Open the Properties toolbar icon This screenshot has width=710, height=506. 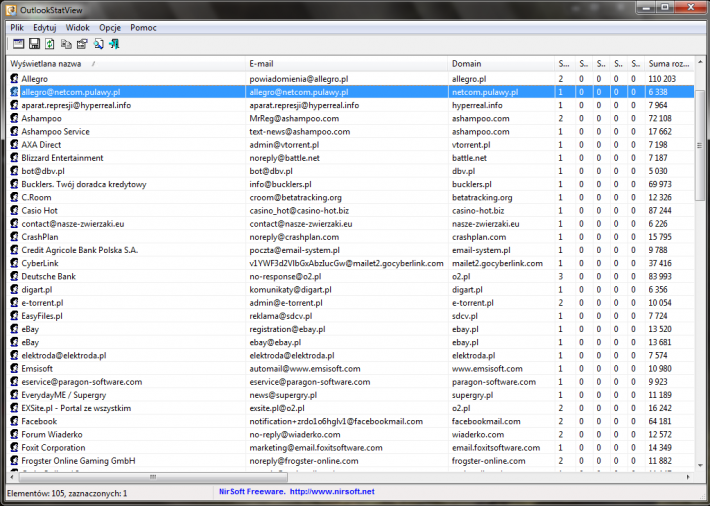click(x=82, y=44)
